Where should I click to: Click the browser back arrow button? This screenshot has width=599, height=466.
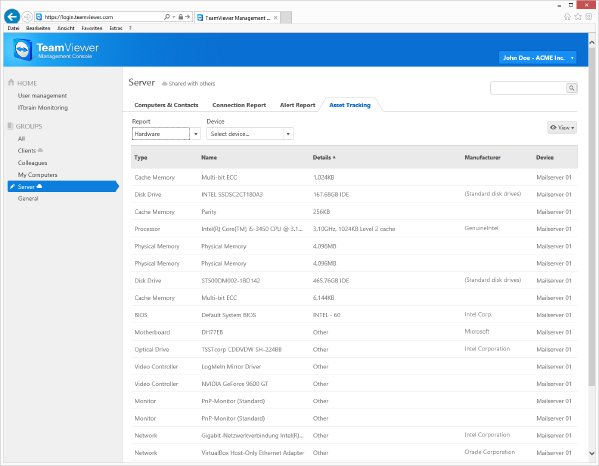(x=12, y=17)
